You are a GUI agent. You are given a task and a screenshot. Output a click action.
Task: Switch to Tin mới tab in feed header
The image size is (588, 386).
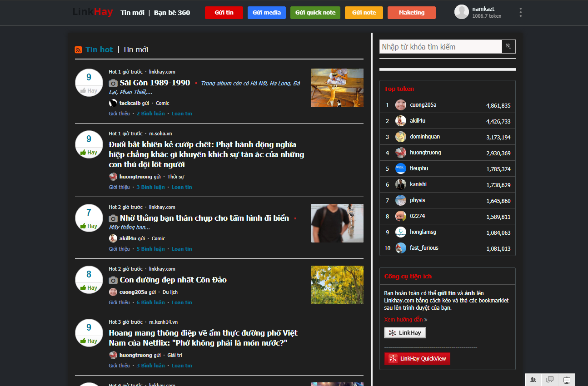click(x=135, y=49)
